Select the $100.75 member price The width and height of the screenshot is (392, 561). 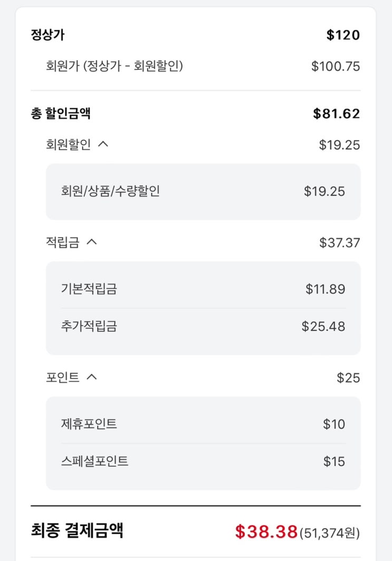click(336, 66)
